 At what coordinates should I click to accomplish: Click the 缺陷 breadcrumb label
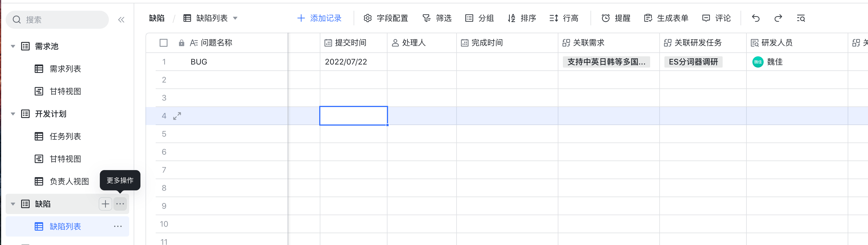point(157,18)
